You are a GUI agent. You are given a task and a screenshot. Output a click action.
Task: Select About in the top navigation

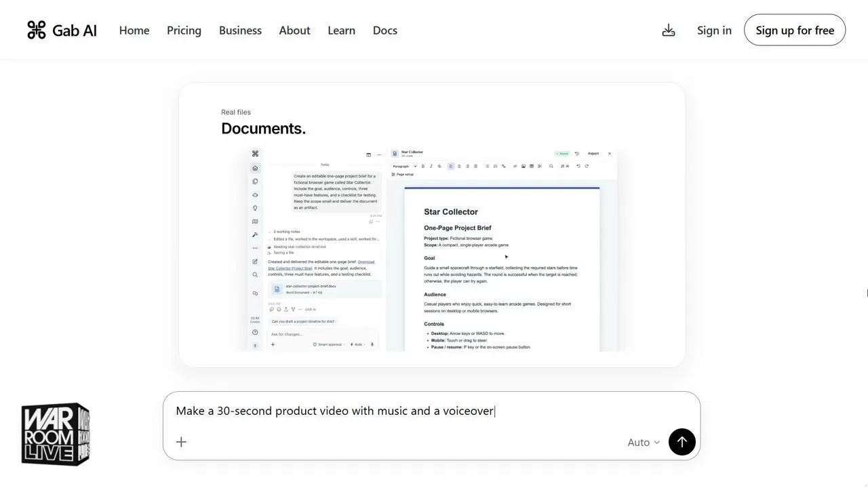click(x=294, y=30)
